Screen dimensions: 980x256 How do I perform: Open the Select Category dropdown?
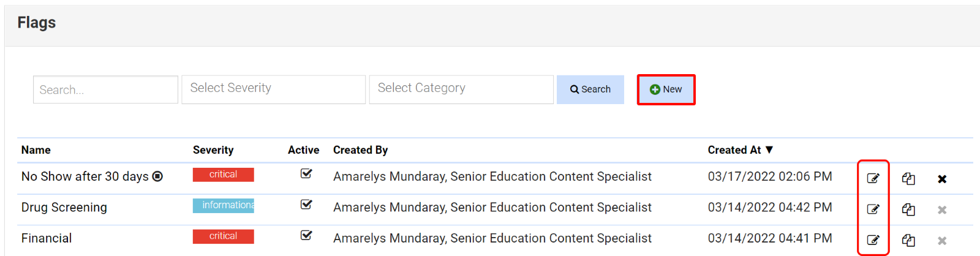[x=461, y=89]
